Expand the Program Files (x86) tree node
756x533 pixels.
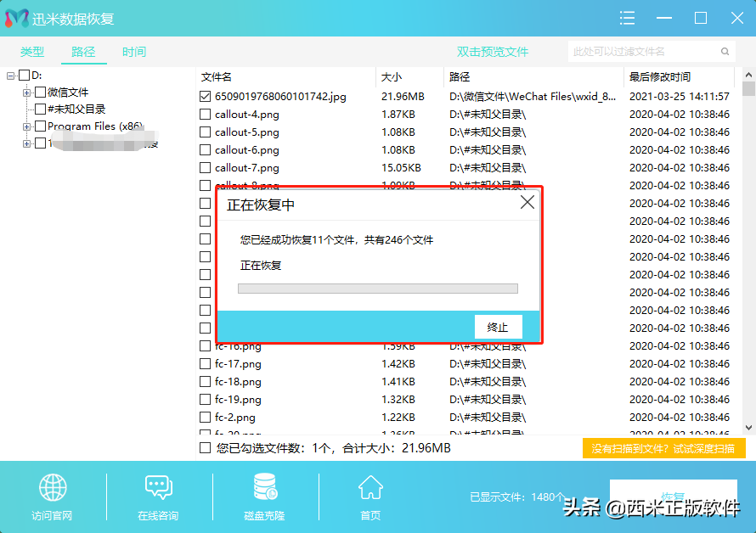26,126
